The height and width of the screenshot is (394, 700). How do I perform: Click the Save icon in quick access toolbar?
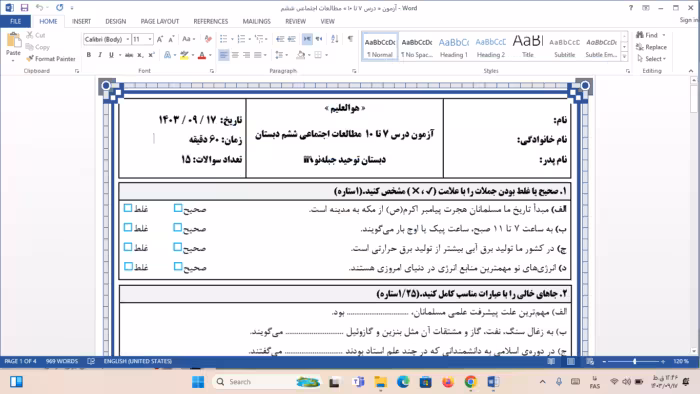click(x=24, y=8)
